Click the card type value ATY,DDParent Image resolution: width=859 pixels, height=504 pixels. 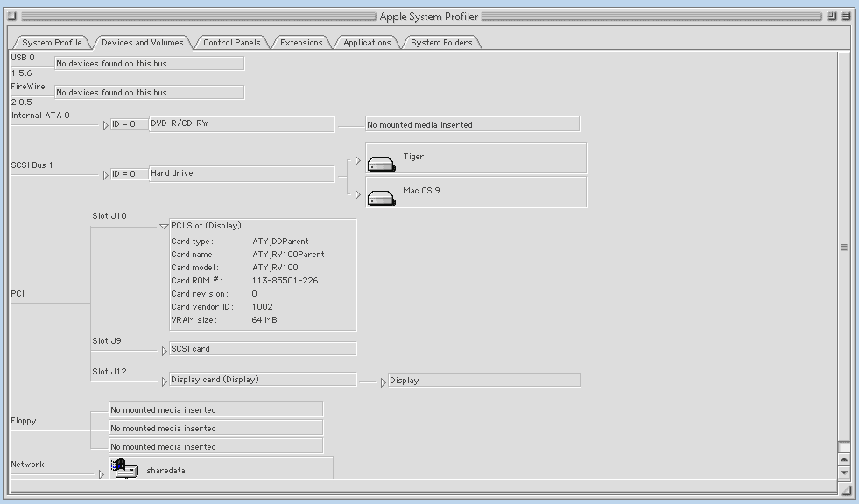(x=280, y=241)
